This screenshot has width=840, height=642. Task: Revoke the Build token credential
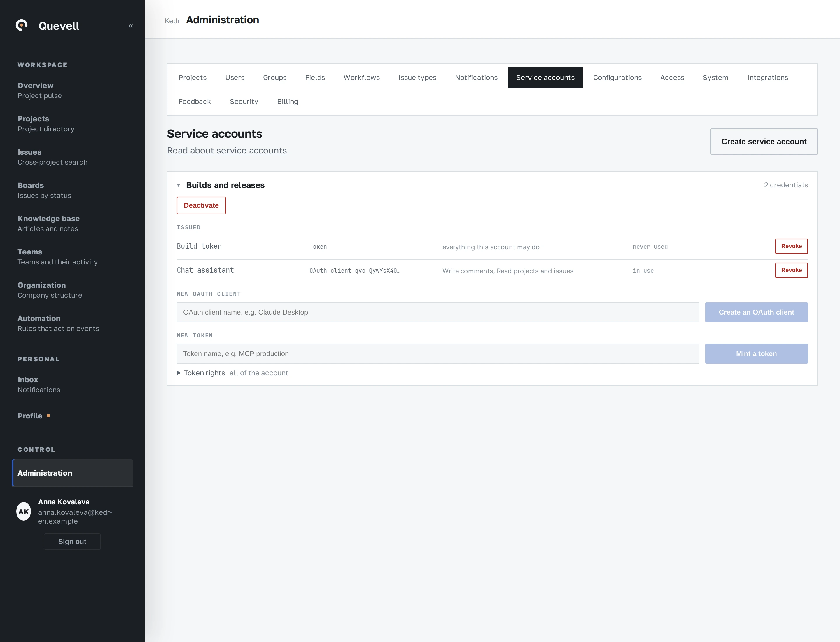792,246
